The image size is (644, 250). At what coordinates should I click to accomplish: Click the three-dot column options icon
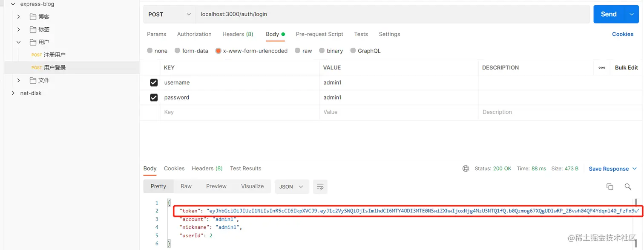(x=602, y=67)
